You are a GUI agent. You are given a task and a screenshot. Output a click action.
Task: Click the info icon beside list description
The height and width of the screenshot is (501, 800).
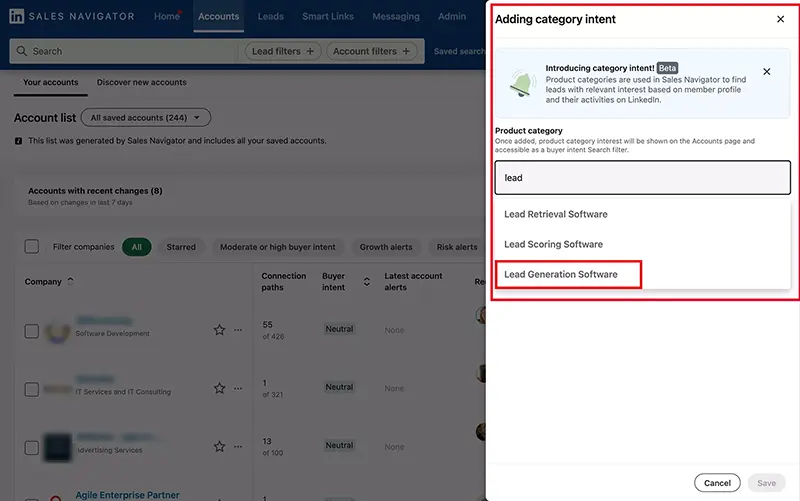point(18,141)
